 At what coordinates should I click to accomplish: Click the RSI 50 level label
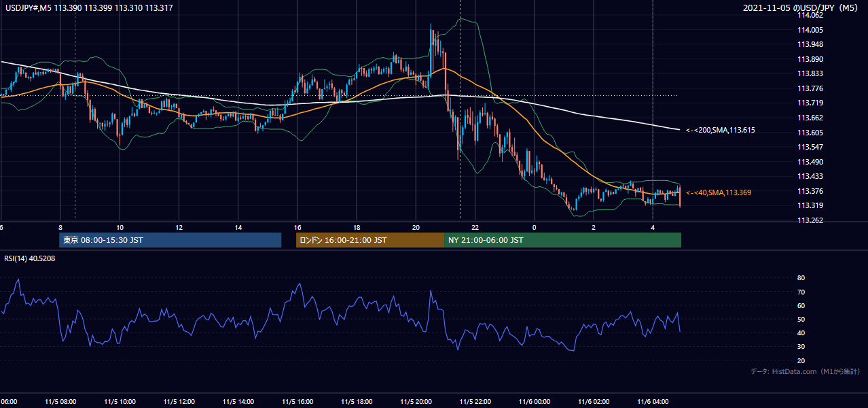[x=801, y=319]
